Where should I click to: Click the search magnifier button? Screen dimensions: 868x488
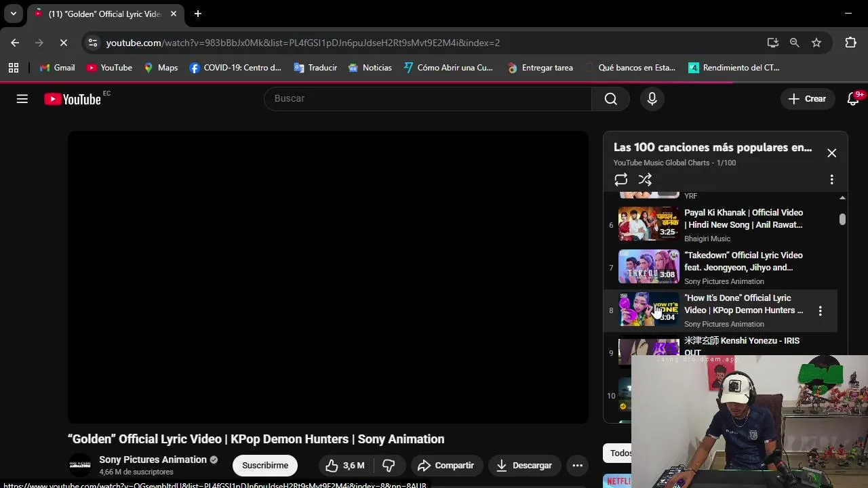(x=610, y=99)
